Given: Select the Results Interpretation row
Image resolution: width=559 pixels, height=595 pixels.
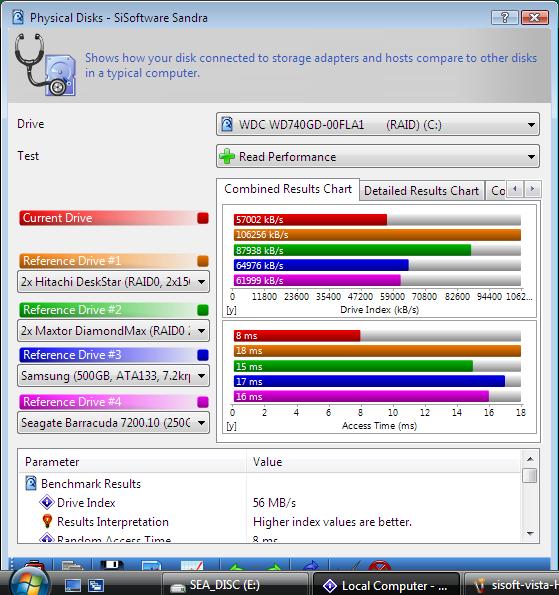Looking at the screenshot, I should tap(269, 522).
